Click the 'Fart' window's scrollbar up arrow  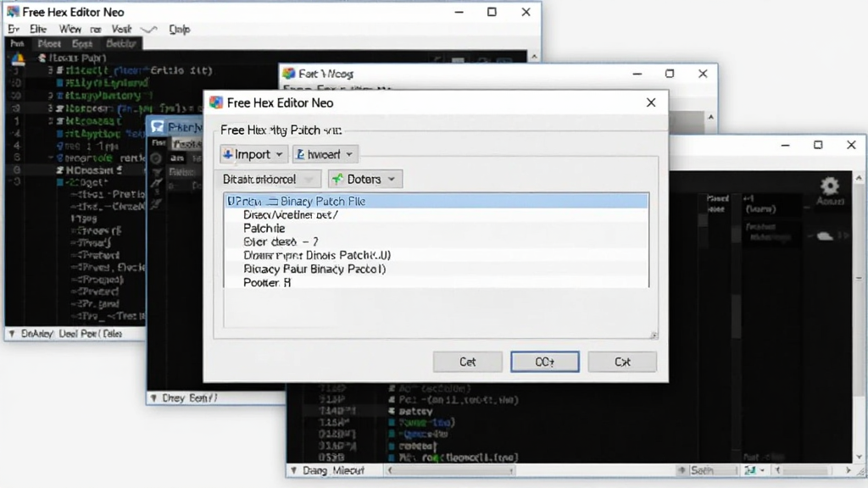(x=711, y=117)
